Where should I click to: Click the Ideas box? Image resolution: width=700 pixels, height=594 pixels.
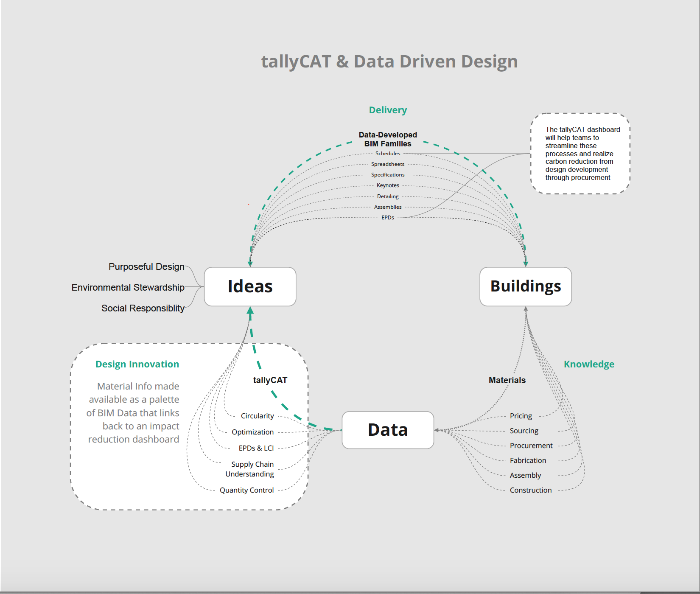pyautogui.click(x=250, y=286)
